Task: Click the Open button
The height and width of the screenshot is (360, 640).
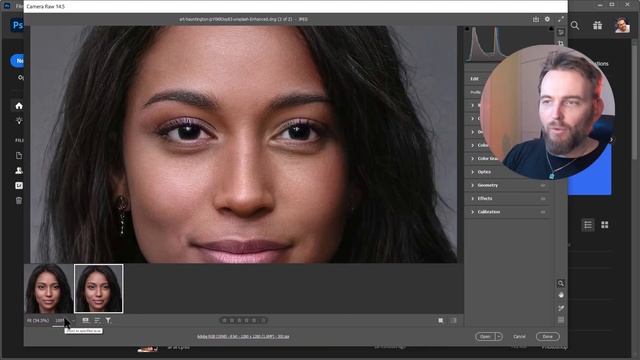Action: click(485, 337)
